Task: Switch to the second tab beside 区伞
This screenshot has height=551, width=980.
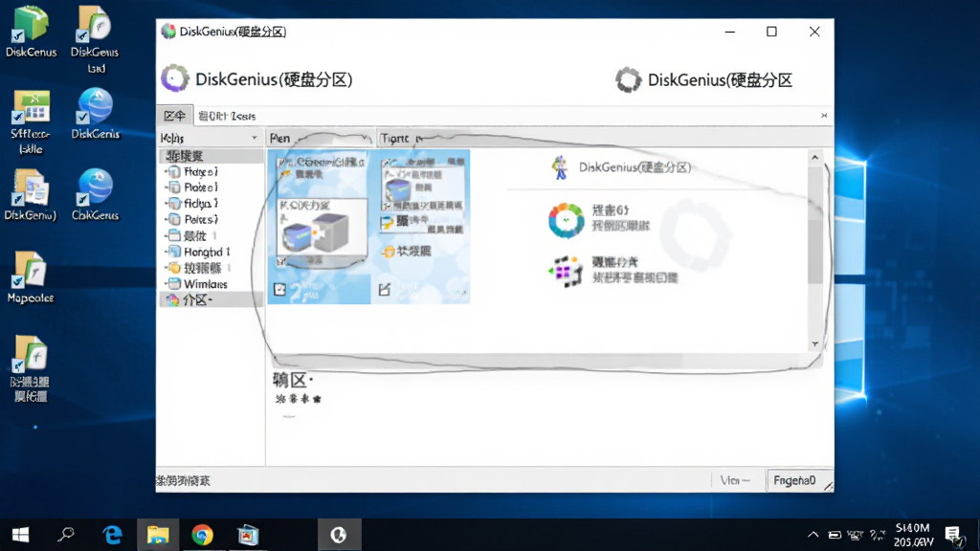Action: click(x=227, y=116)
